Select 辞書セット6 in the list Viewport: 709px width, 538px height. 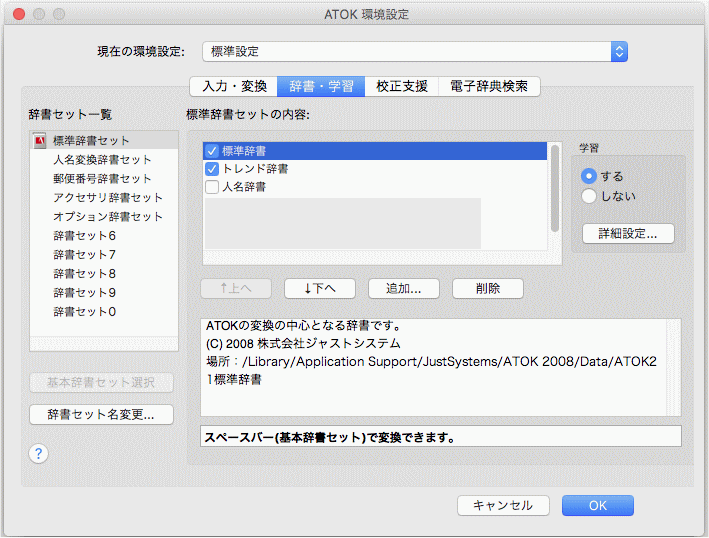coord(104,236)
